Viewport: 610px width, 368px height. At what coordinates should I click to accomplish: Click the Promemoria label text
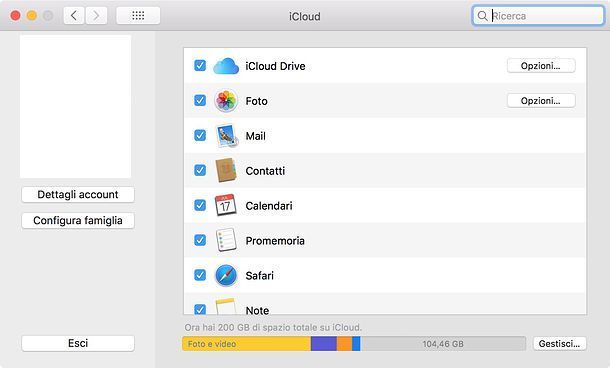coord(275,241)
